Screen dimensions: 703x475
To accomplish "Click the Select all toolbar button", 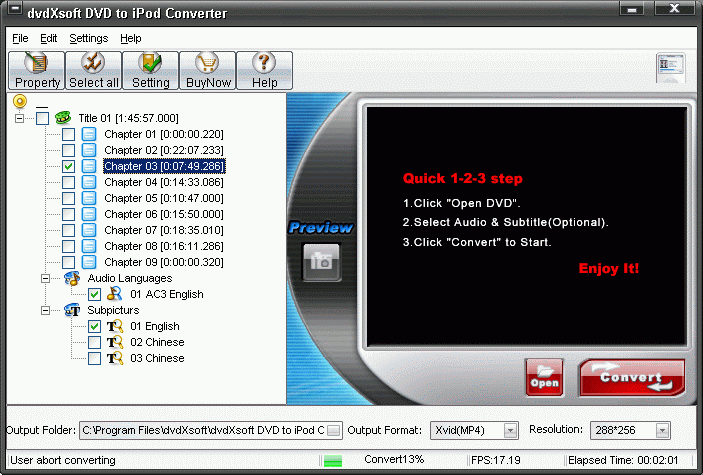I will [x=93, y=70].
